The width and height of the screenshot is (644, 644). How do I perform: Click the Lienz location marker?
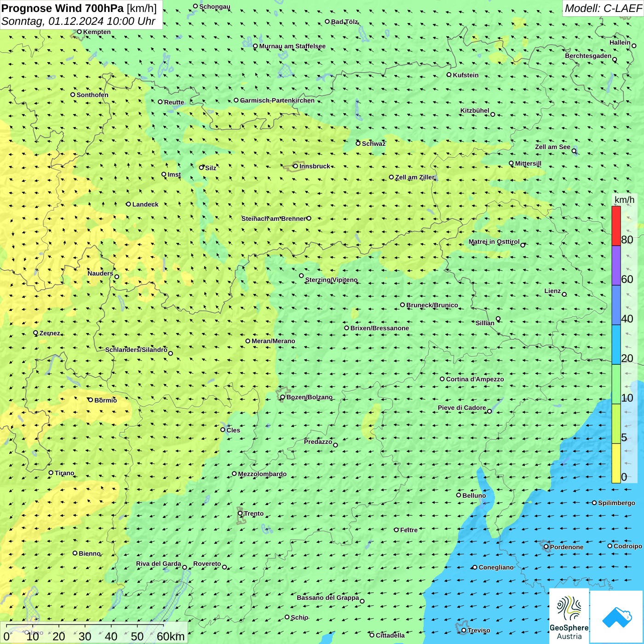click(564, 294)
